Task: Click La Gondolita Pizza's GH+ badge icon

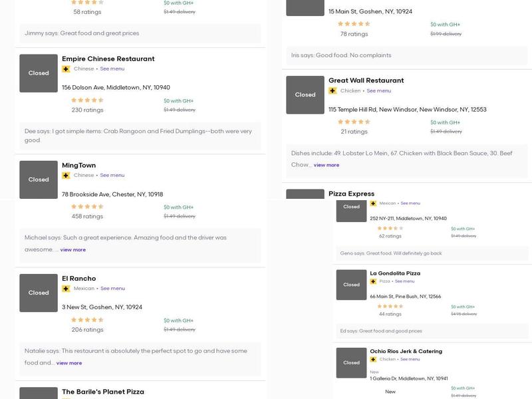Action: click(x=373, y=281)
